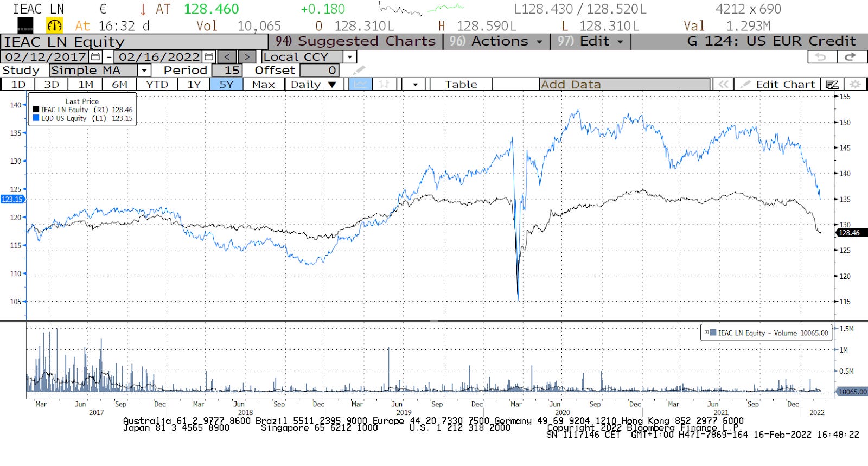Click the G 124: US EUR Credit title
Viewport: 868px width, 466px height.
pyautogui.click(x=771, y=42)
